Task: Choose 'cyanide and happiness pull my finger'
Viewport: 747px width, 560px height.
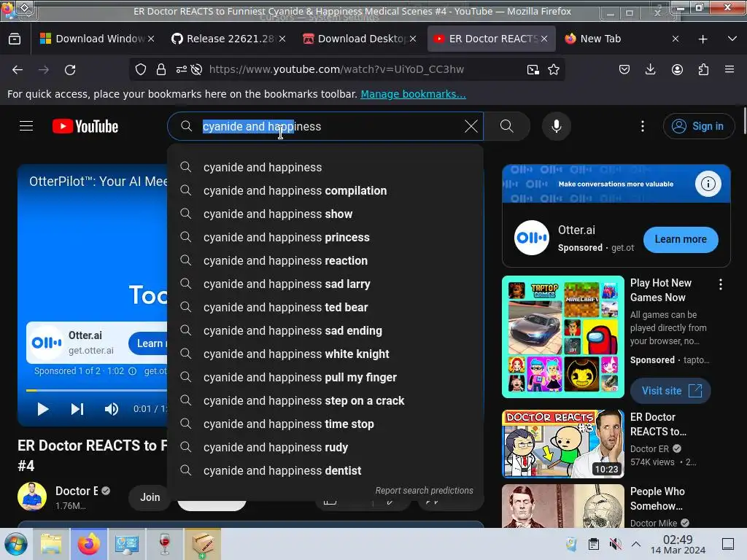Action: point(325,377)
